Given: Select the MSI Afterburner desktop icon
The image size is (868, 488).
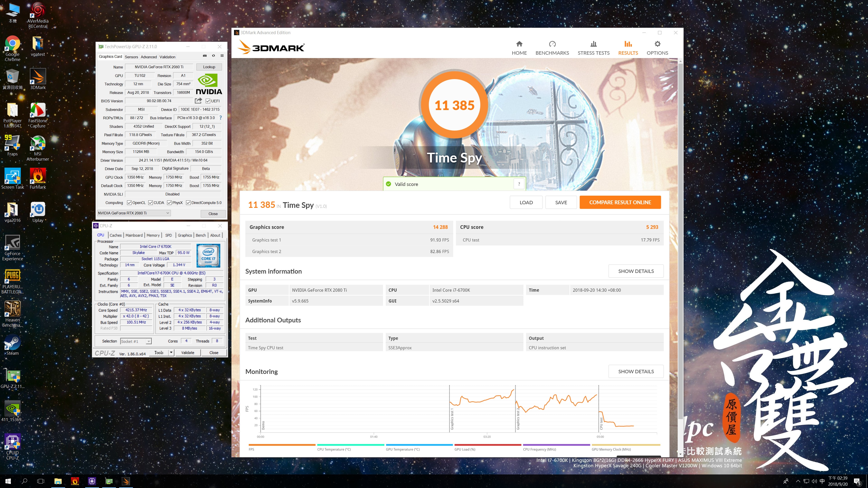Looking at the screenshot, I should [38, 148].
